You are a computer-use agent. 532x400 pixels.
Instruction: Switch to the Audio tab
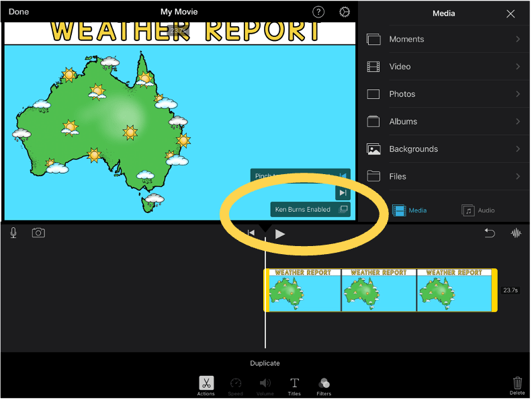(478, 210)
